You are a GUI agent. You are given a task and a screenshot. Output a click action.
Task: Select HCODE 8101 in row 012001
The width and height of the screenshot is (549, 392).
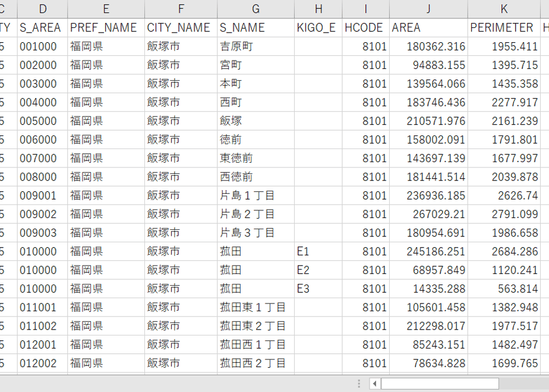coord(366,344)
